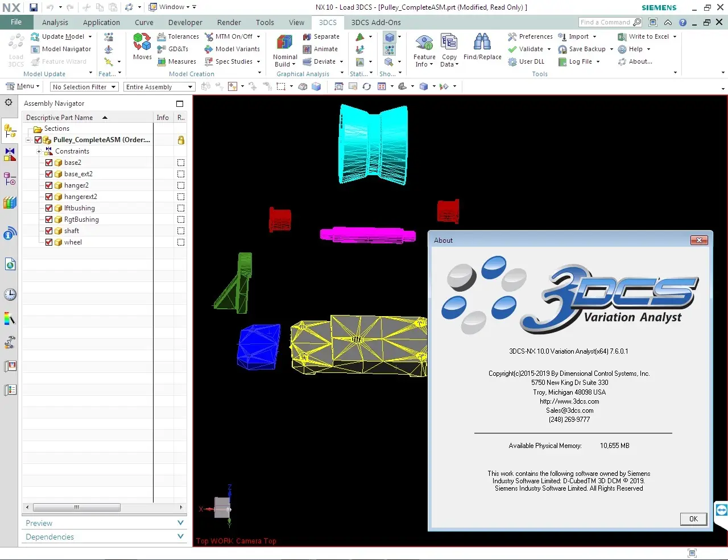Click the Update Model icon
The width and height of the screenshot is (728, 560).
coord(35,36)
